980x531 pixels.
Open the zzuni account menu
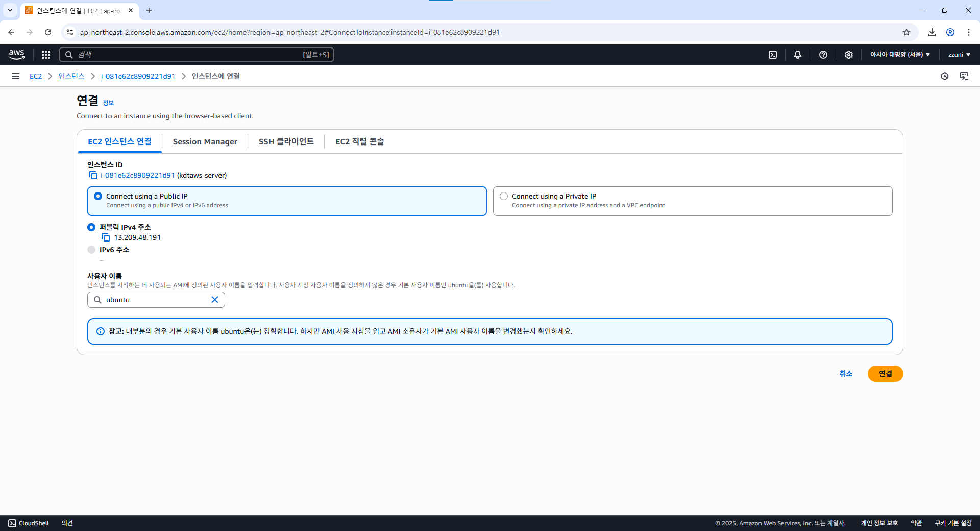(959, 55)
